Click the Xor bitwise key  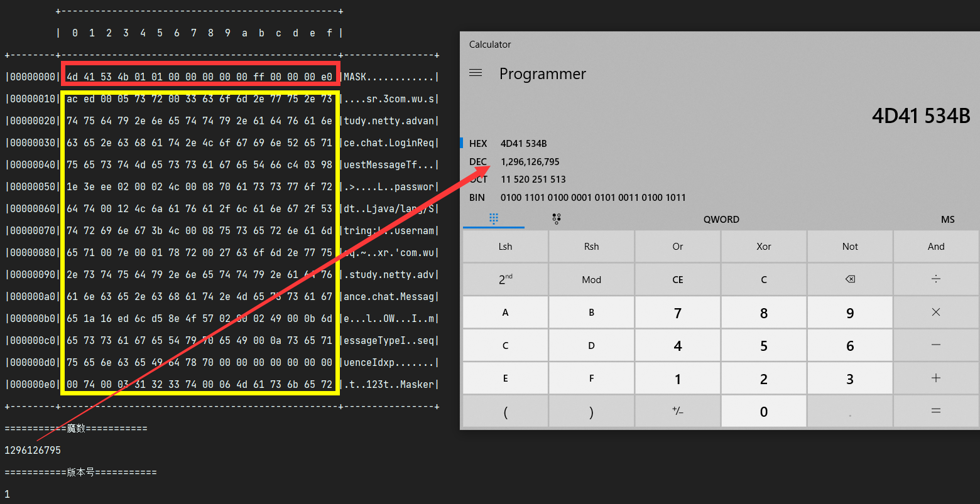(x=763, y=247)
